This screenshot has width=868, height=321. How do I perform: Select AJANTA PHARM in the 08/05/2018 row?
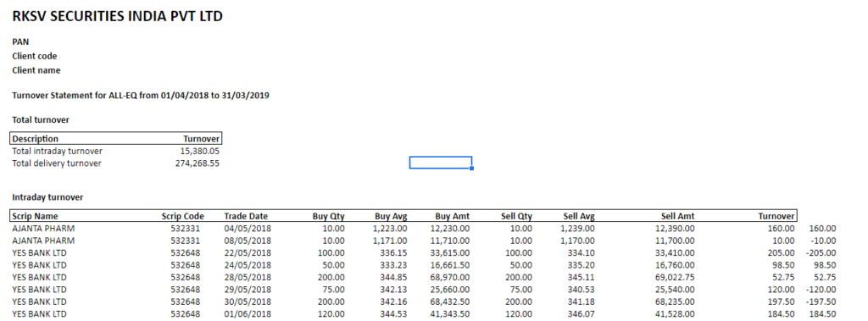click(x=43, y=241)
